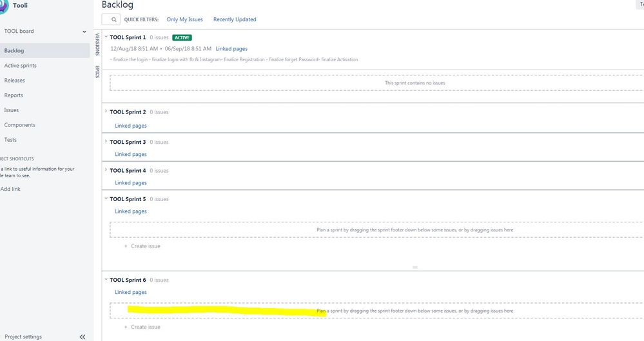Expand TOOL Sprint 4 section

106,170
